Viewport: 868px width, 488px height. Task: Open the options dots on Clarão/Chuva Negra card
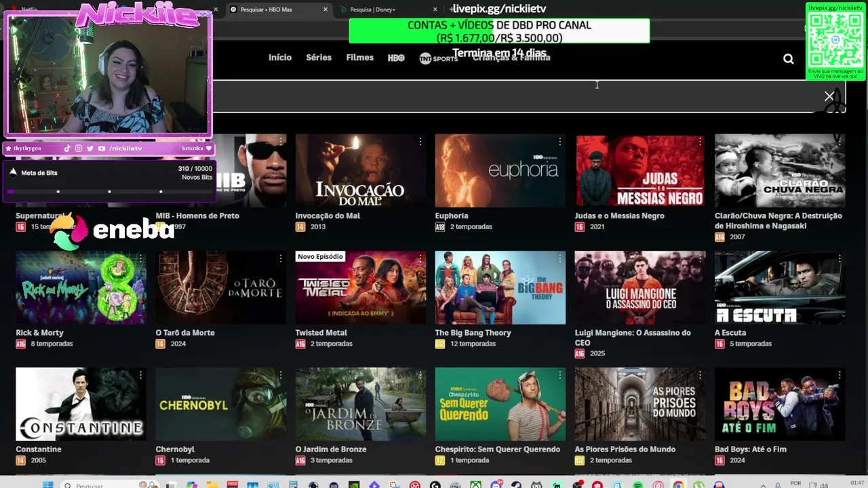(x=840, y=142)
